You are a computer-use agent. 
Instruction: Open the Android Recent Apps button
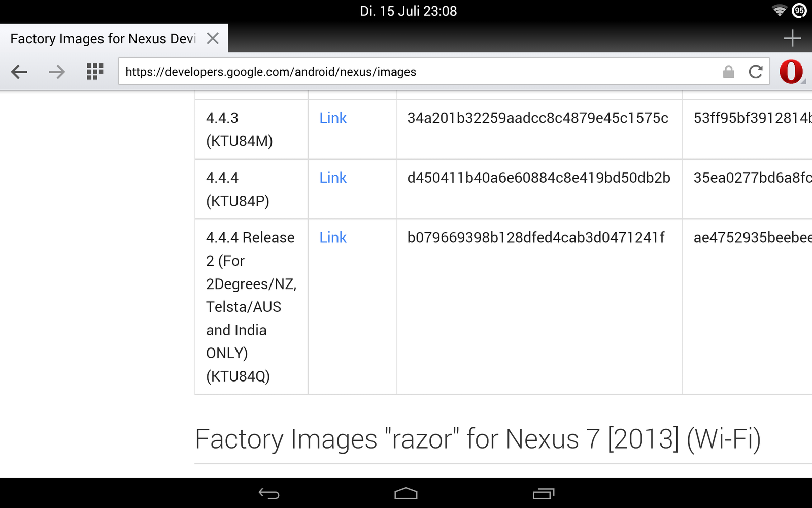pyautogui.click(x=543, y=493)
